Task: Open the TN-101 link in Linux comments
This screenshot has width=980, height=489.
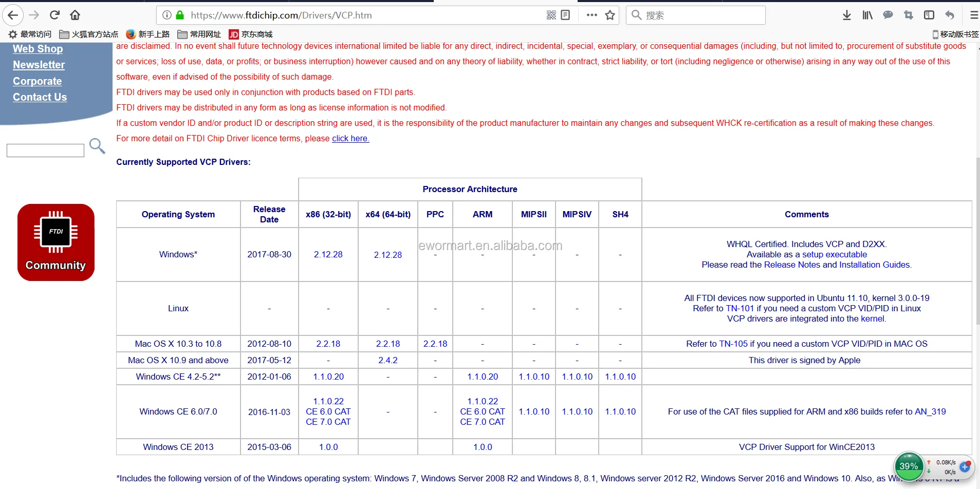Action: (739, 308)
